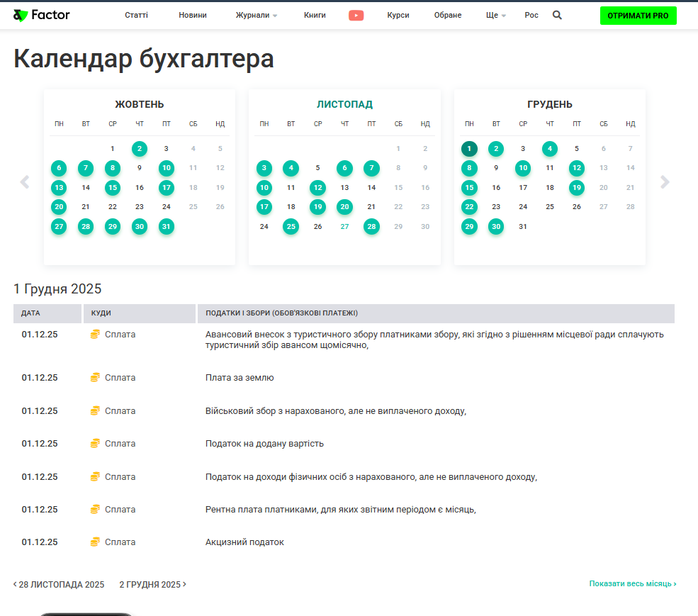Follow the Показати весь місяць link
The height and width of the screenshot is (616, 698).
[x=632, y=584]
